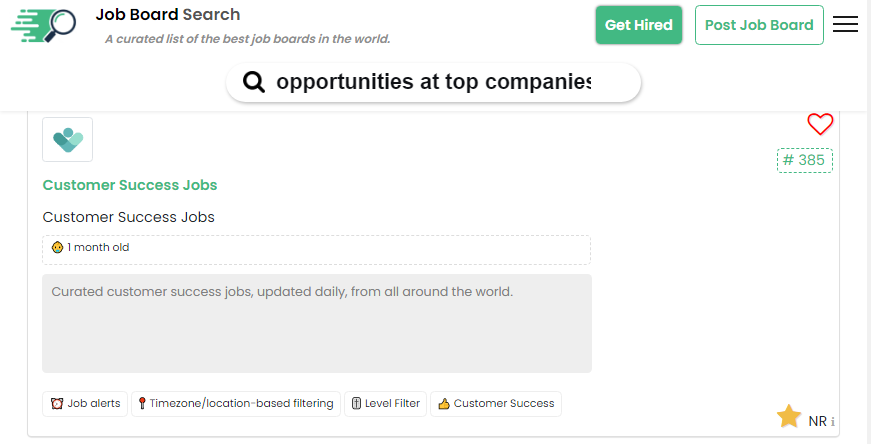Click the # 385 rank badge
Screen dimensions: 871x444
(804, 160)
